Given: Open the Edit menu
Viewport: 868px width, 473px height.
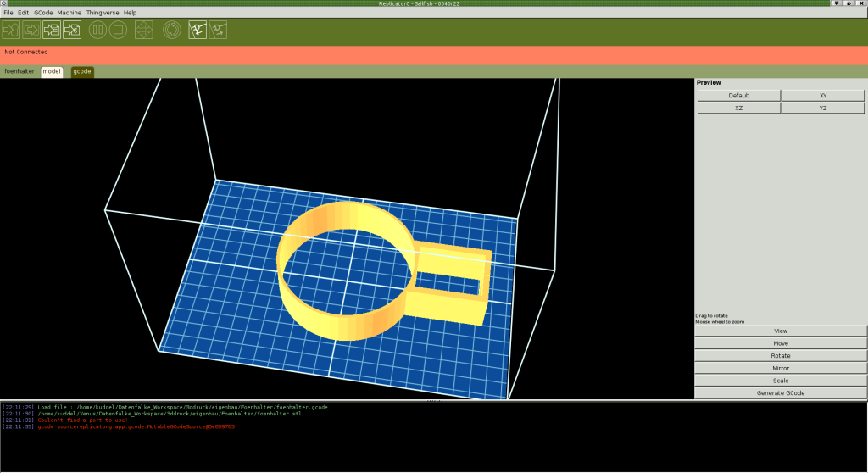Looking at the screenshot, I should click(23, 12).
